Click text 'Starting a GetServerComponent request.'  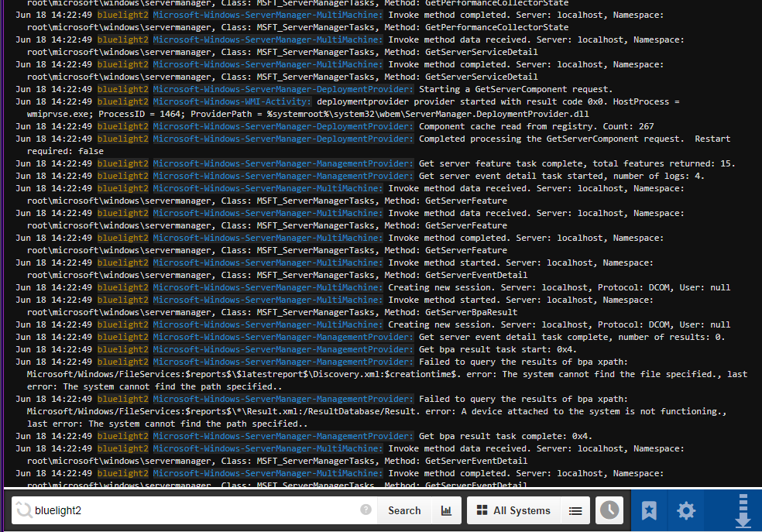[x=516, y=89]
